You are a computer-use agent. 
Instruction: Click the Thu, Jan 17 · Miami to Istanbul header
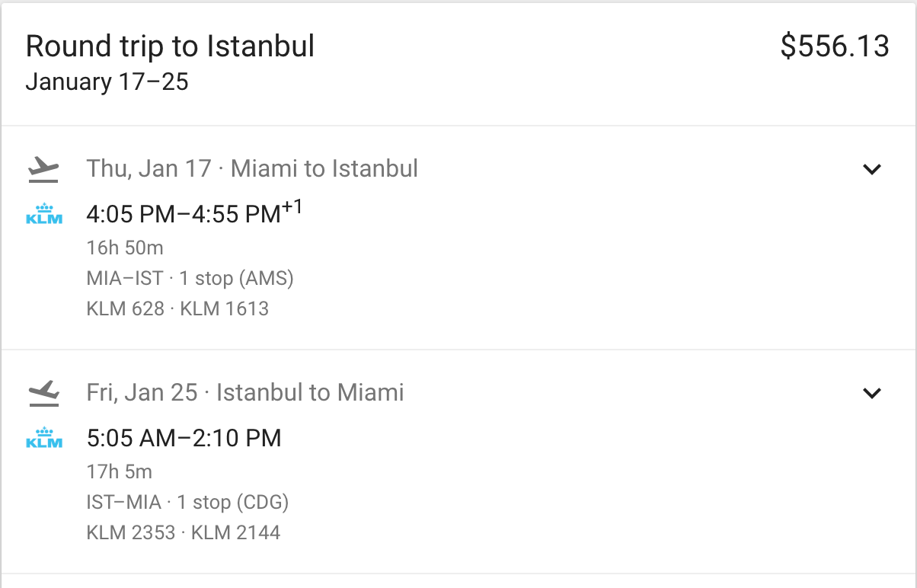[x=252, y=168]
